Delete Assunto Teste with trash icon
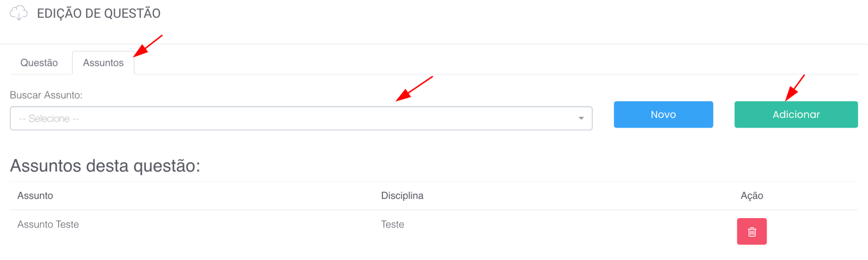Viewport: 868px width, 260px height. [751, 232]
